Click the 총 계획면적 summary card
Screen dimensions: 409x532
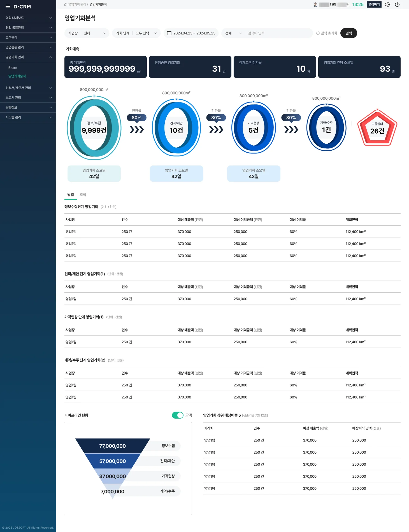(106, 67)
